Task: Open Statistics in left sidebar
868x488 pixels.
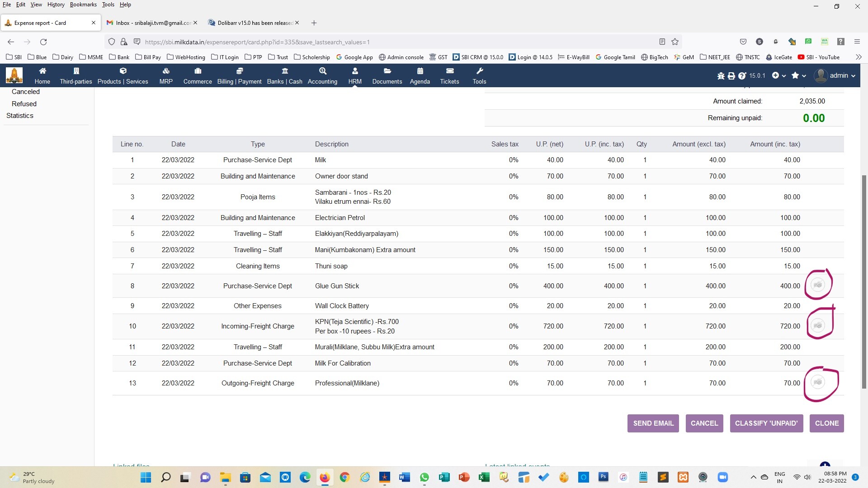Action: point(20,116)
